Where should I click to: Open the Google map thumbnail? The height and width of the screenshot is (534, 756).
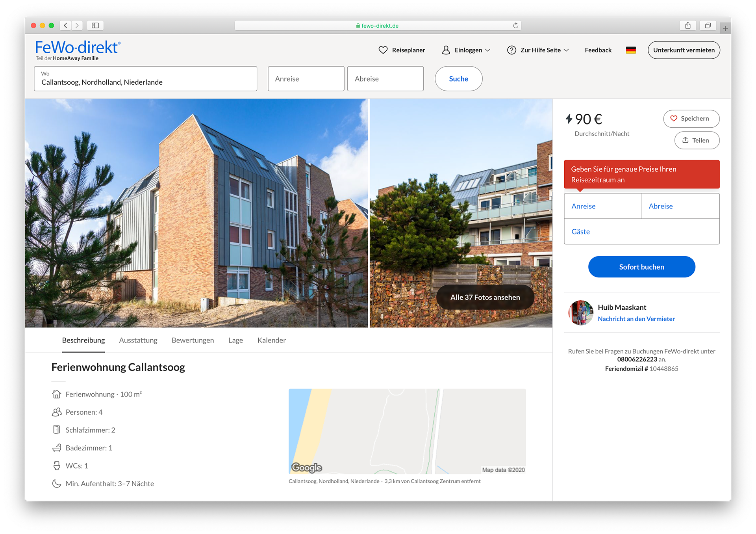point(407,431)
